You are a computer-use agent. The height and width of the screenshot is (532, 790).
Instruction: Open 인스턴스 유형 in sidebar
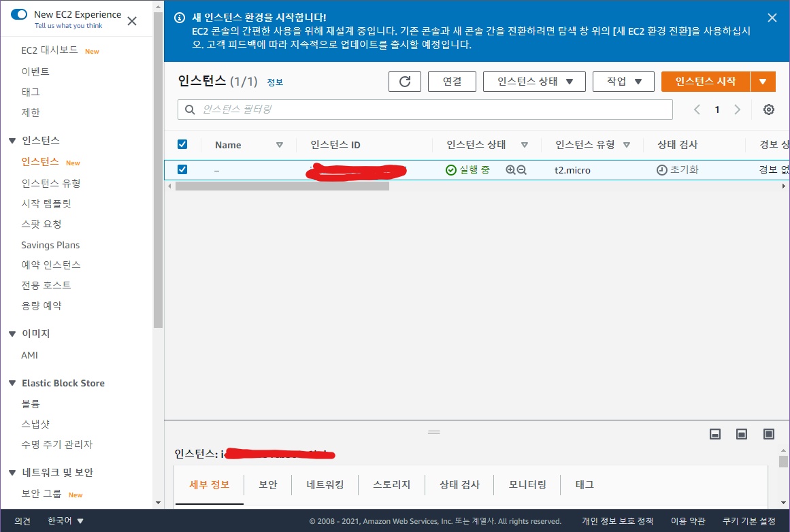(51, 183)
